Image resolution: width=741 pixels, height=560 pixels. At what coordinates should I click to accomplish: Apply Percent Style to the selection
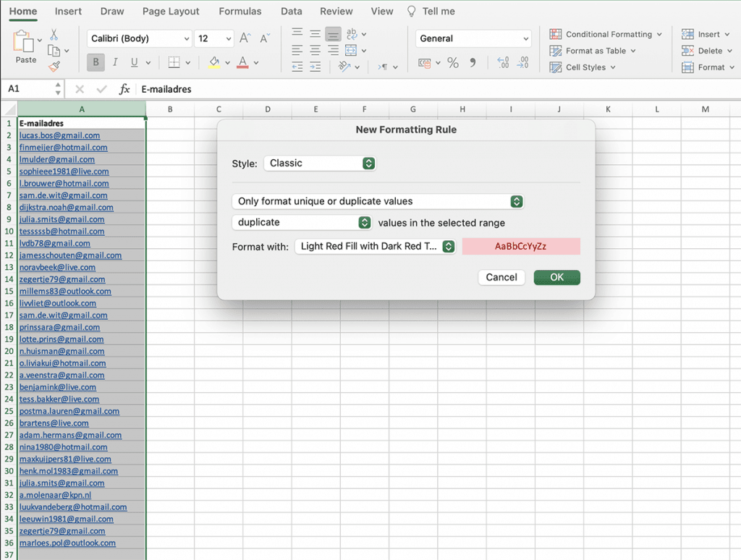pos(453,63)
